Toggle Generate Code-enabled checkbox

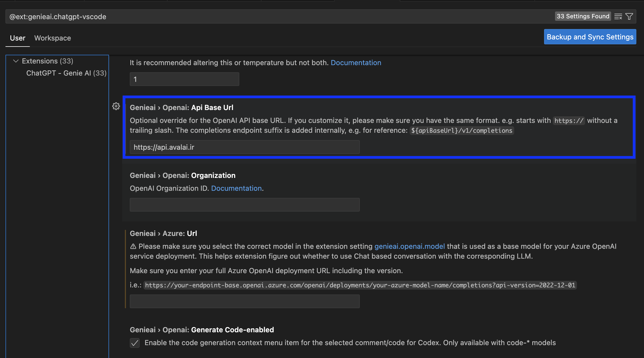coord(135,343)
